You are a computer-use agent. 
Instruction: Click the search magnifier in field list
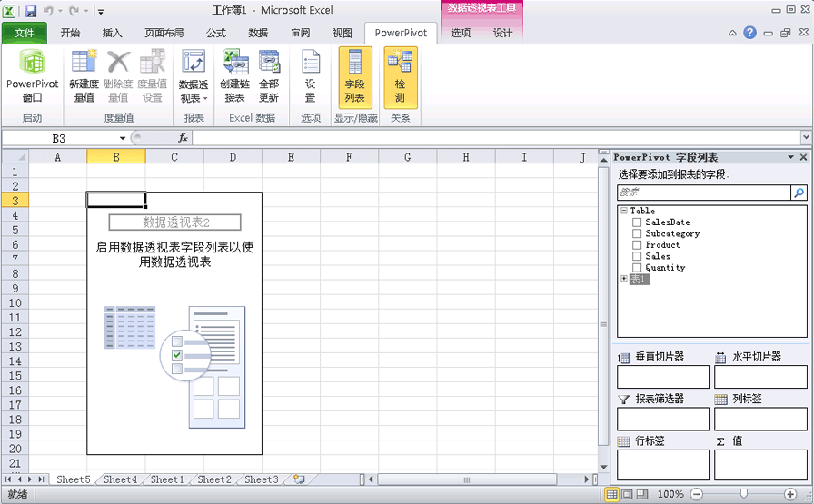799,193
